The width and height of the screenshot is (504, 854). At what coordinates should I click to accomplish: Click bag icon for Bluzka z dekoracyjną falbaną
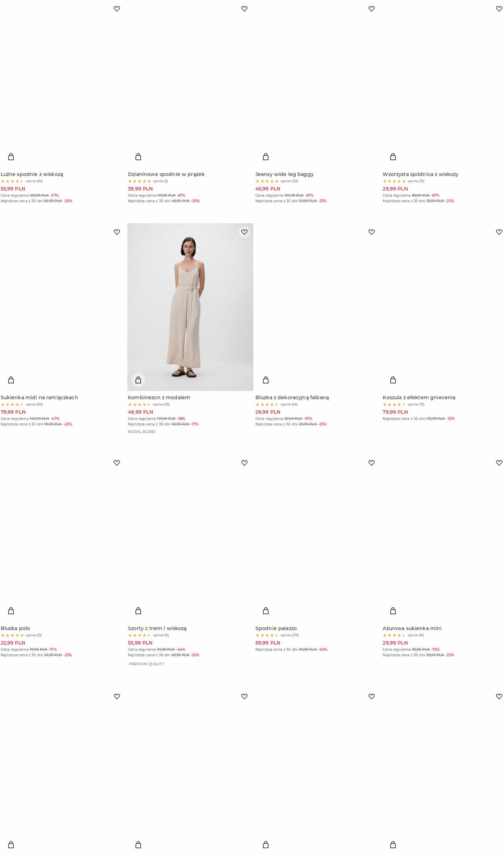point(266,380)
